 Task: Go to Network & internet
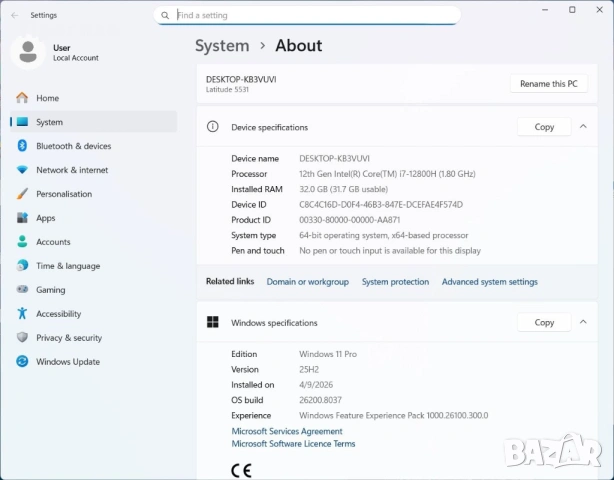(x=94, y=170)
